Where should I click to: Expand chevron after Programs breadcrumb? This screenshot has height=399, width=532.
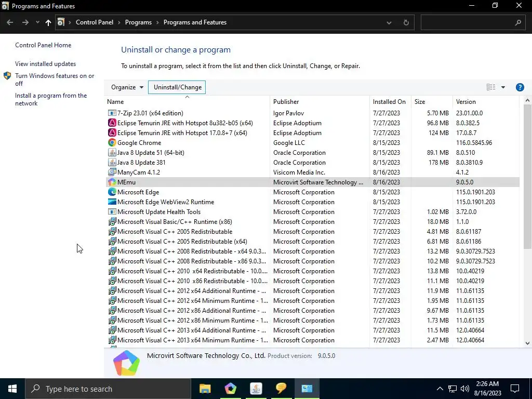point(158,22)
